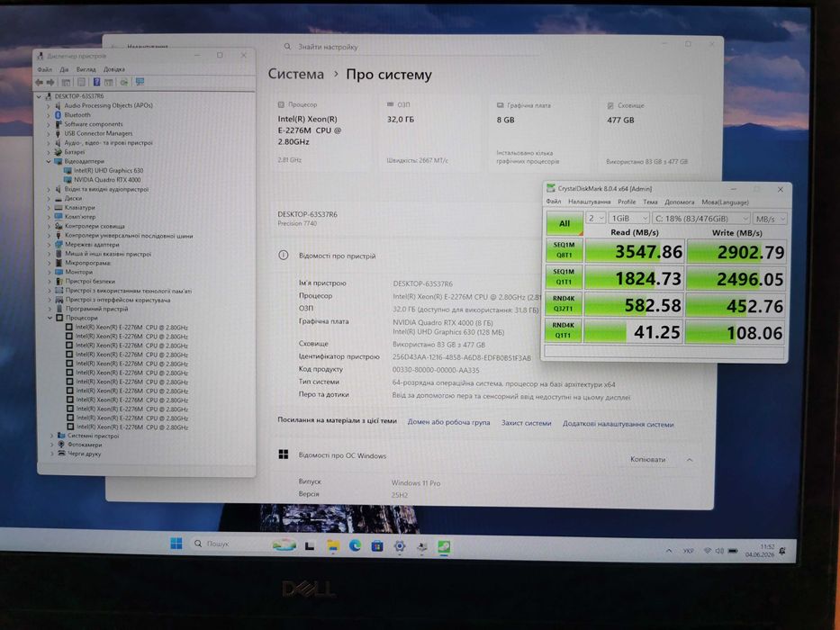
Task: Open Вигляд menu in Device Manager
Action: (86, 69)
